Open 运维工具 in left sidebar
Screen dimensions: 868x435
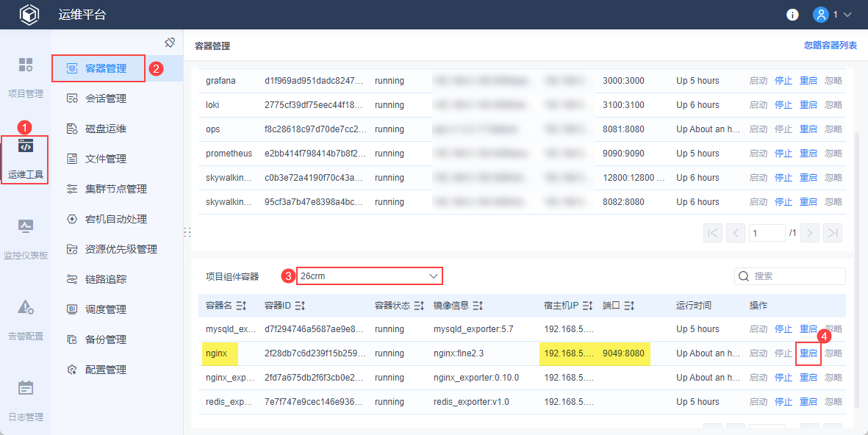26,160
